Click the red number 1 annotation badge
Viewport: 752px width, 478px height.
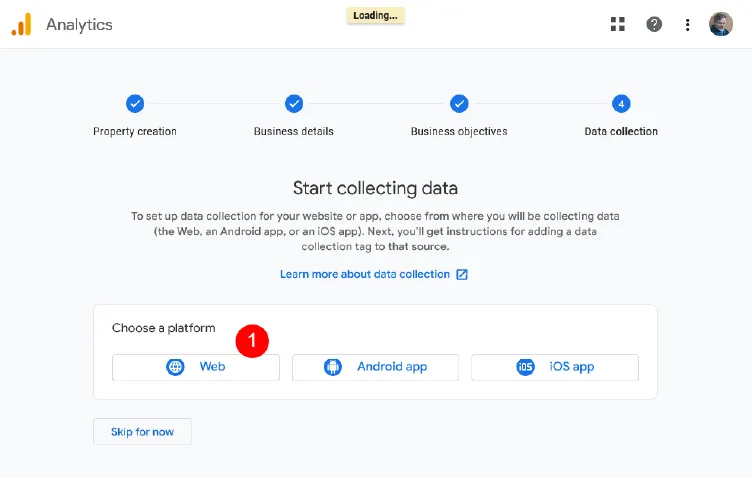tap(252, 341)
